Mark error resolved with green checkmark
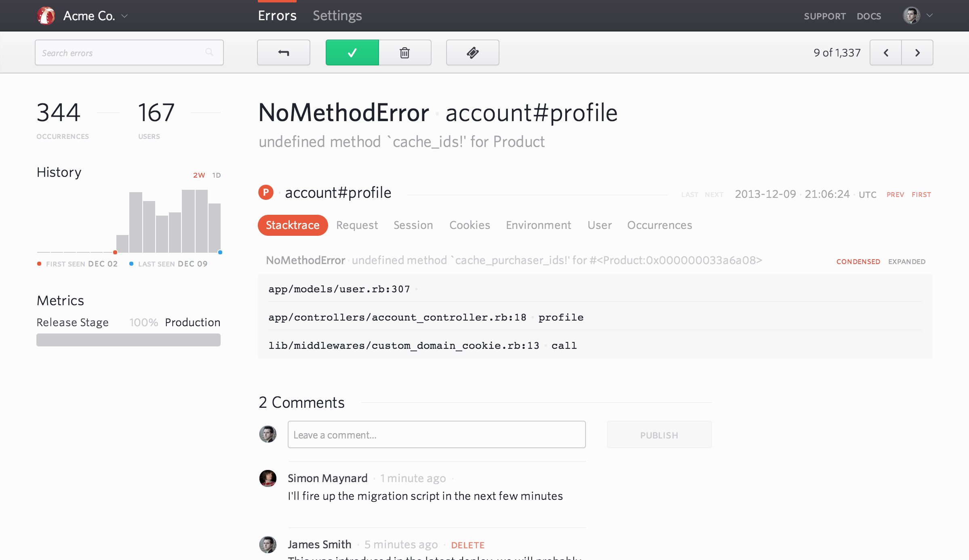Viewport: 969px width, 560px height. (x=352, y=52)
